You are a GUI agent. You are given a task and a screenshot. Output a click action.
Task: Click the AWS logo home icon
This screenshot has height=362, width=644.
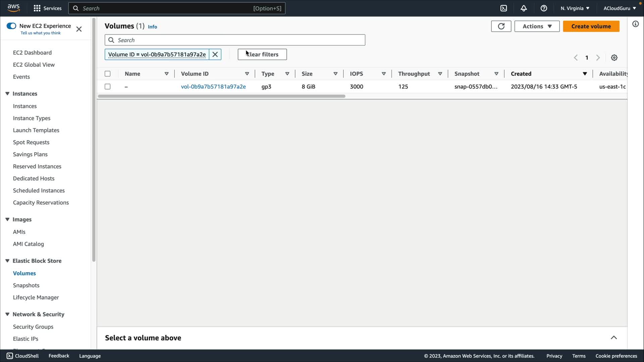13,8
